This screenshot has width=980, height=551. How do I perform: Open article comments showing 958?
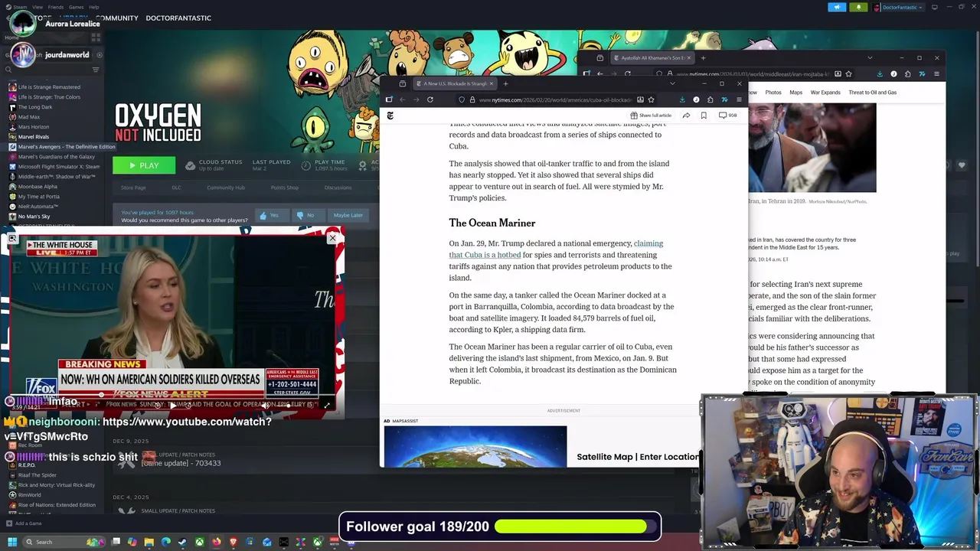point(727,116)
